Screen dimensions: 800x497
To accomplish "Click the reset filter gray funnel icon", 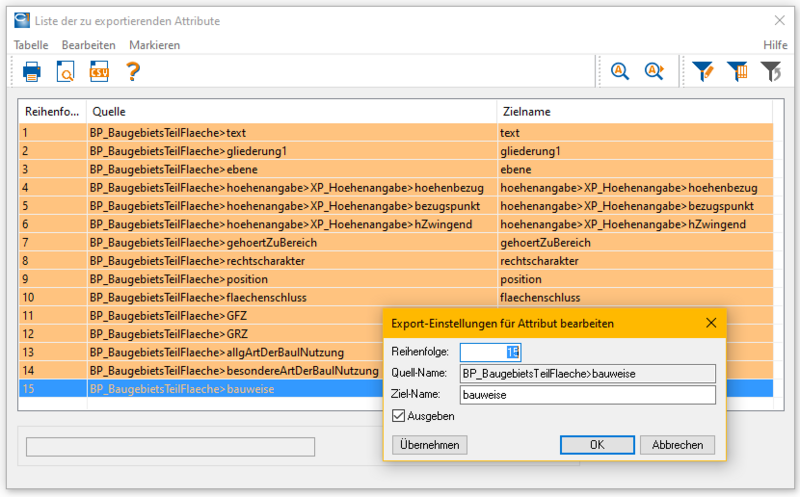I will point(771,71).
